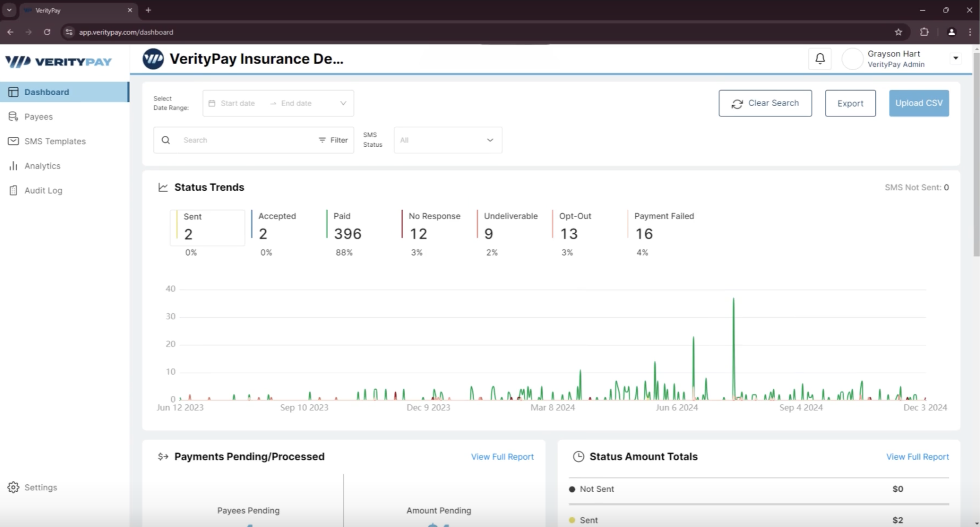Expand the SMS Status All dropdown
The width and height of the screenshot is (980, 527).
[x=448, y=140]
